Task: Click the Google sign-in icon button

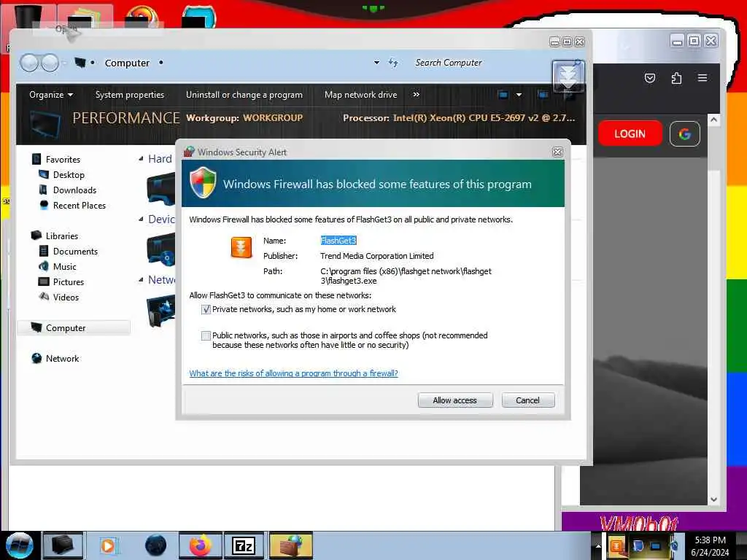Action: click(684, 134)
